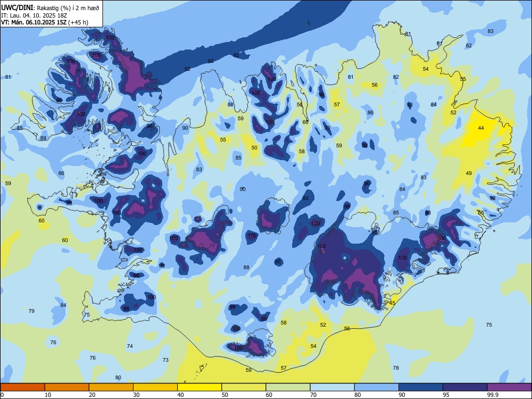Click the legend tick label '99.9'
Image resolution: width=532 pixels, height=399 pixels.
tap(493, 395)
